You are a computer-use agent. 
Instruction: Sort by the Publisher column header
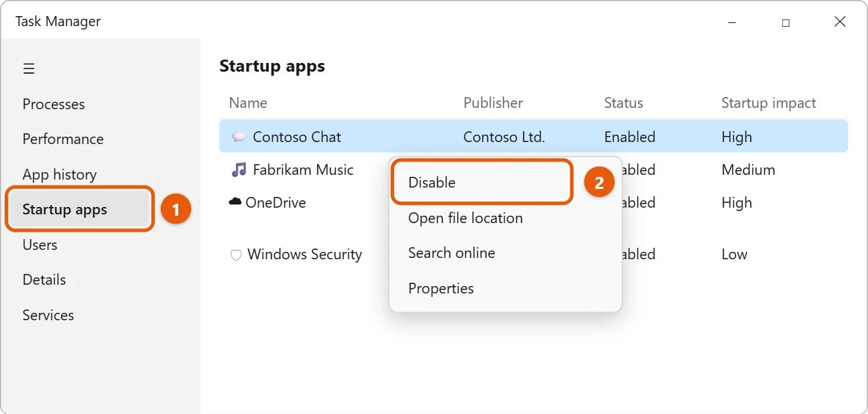(x=493, y=102)
